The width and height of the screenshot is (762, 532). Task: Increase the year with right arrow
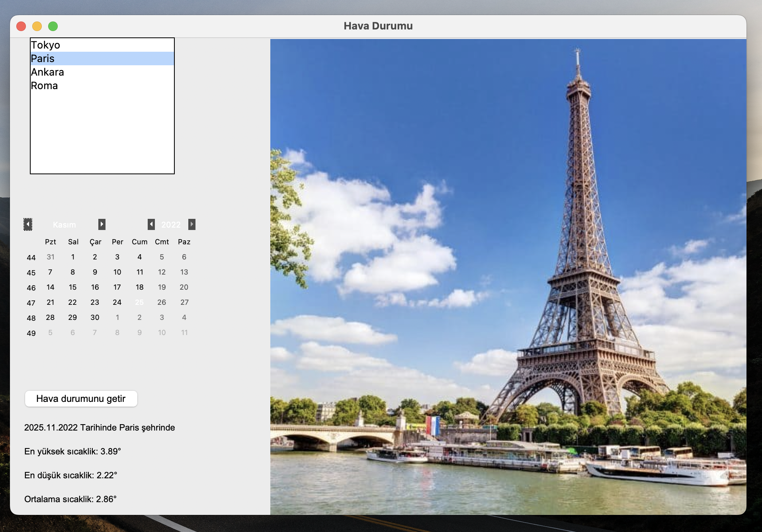coord(192,224)
